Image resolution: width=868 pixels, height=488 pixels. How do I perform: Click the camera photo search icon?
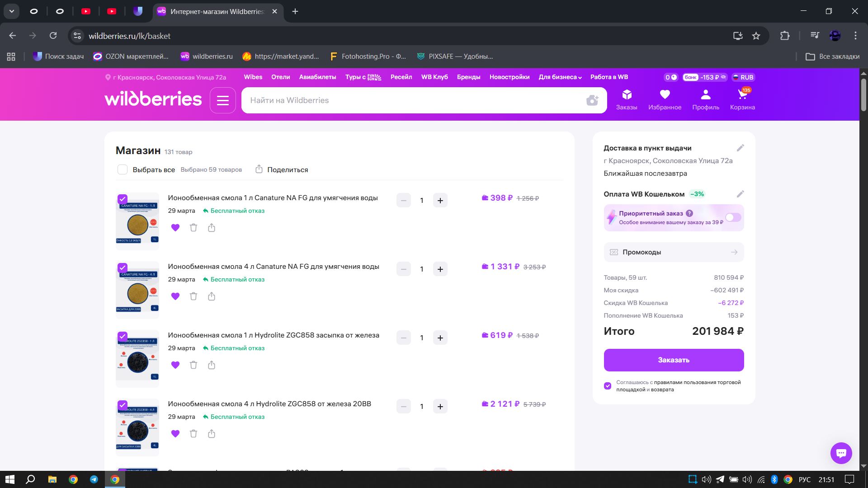click(592, 100)
